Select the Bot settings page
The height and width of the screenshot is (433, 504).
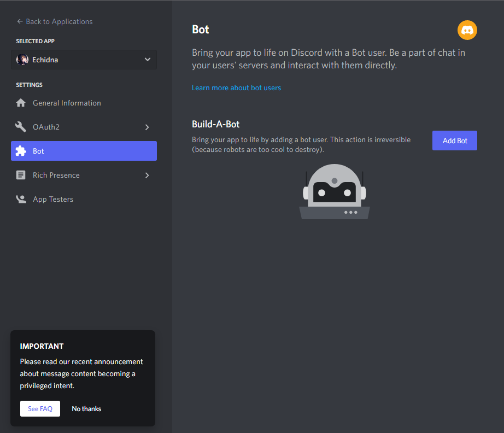tap(84, 151)
